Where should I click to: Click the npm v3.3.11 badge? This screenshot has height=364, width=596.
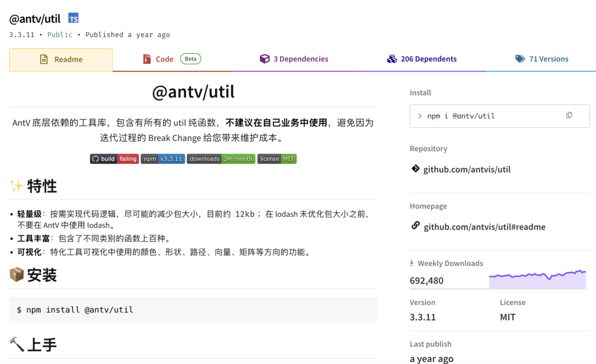[163, 159]
